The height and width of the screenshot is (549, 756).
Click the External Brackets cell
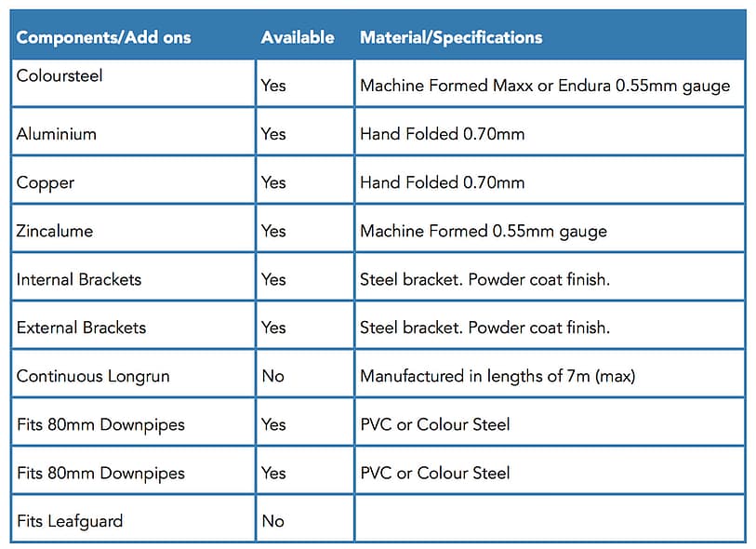(x=81, y=328)
